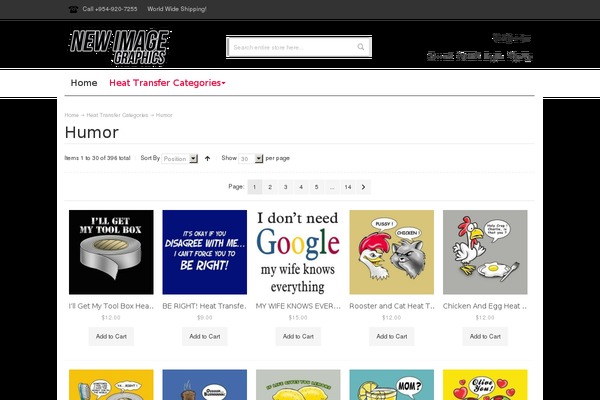Image resolution: width=600 pixels, height=400 pixels.
Task: Open the I'll Get My Tool Box image
Action: pos(111,252)
